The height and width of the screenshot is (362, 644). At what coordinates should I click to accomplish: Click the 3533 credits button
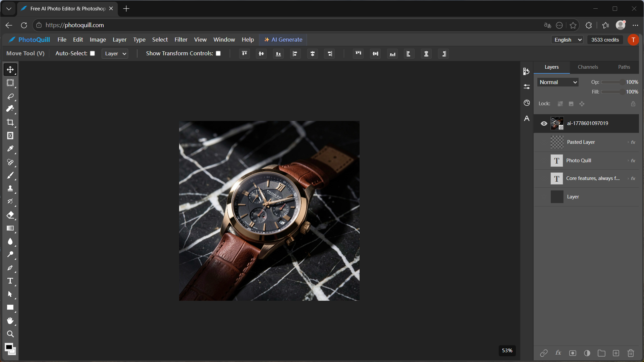(605, 40)
